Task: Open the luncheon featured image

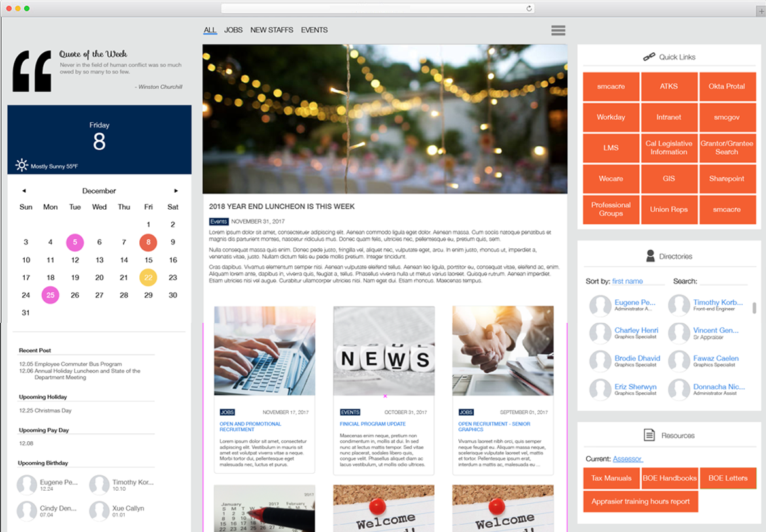Action: point(385,119)
